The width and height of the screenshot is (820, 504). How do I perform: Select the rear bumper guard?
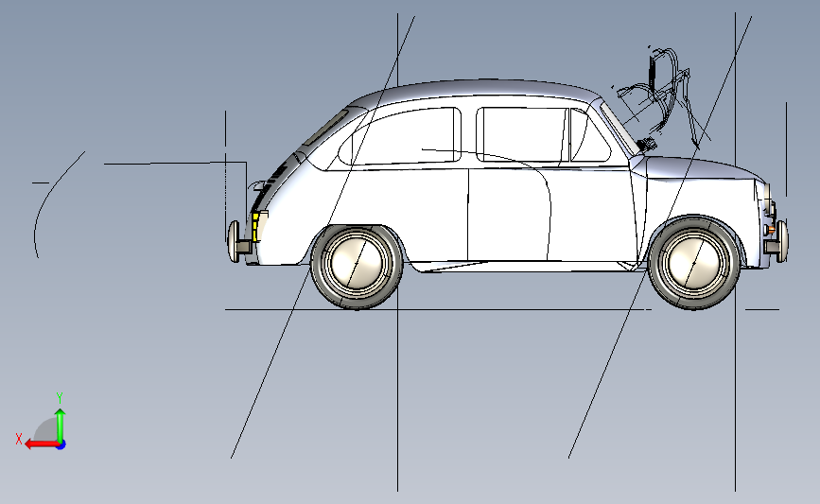(x=234, y=241)
